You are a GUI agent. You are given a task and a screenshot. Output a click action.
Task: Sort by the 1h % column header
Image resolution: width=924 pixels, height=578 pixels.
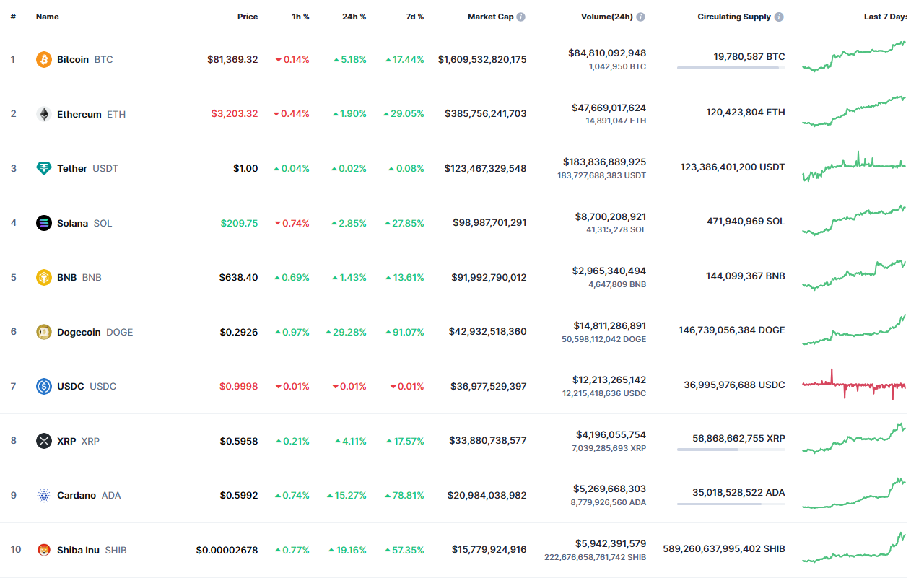pyautogui.click(x=301, y=17)
